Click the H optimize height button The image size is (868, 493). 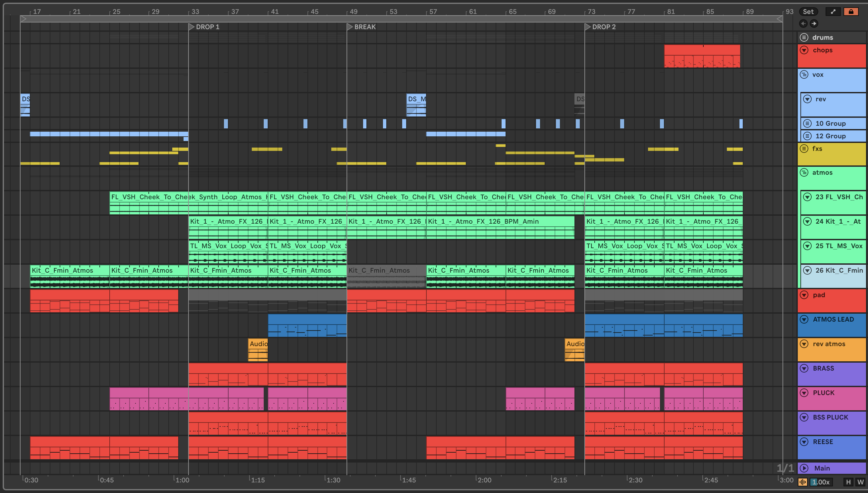tap(848, 482)
